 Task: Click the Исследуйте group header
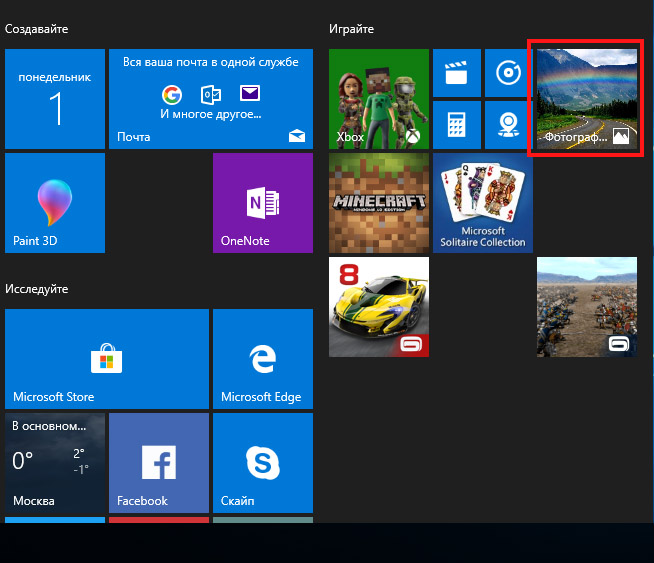tap(37, 289)
